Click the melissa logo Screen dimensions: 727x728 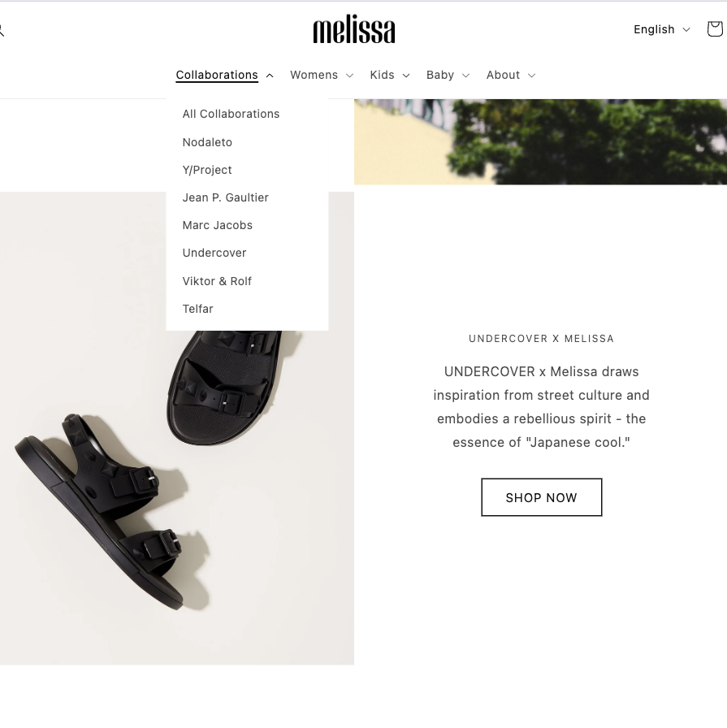[354, 29]
